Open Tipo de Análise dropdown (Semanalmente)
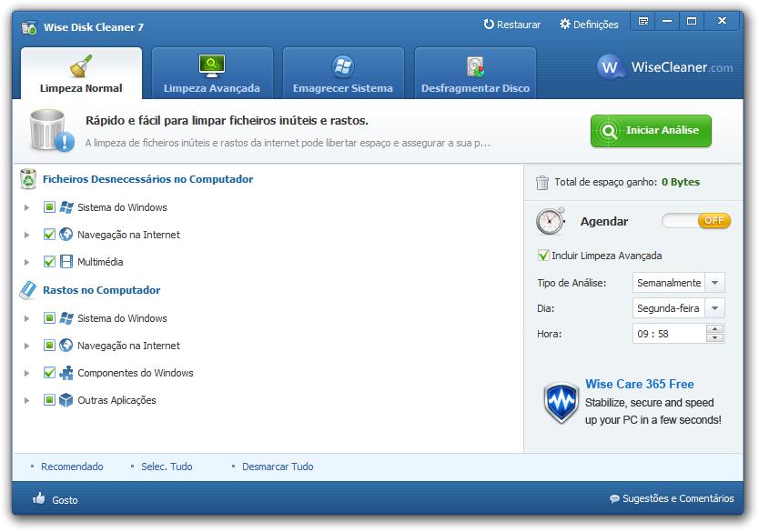 pos(679,283)
